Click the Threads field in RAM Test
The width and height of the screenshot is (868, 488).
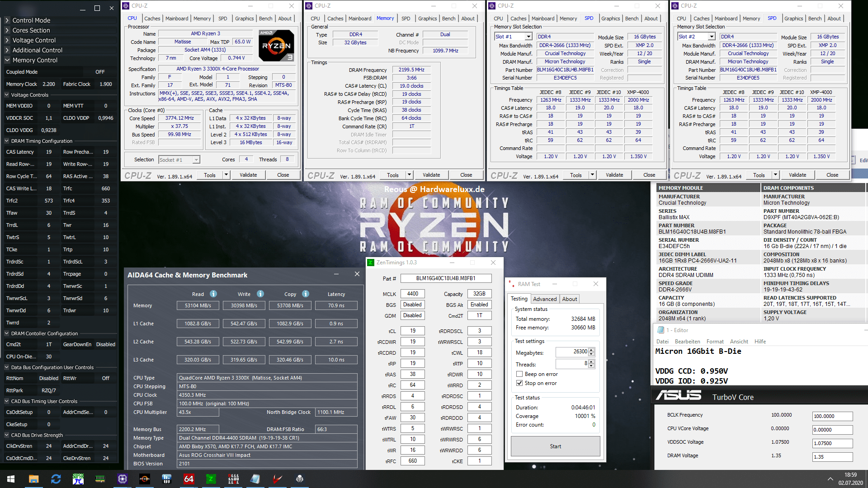pos(572,364)
